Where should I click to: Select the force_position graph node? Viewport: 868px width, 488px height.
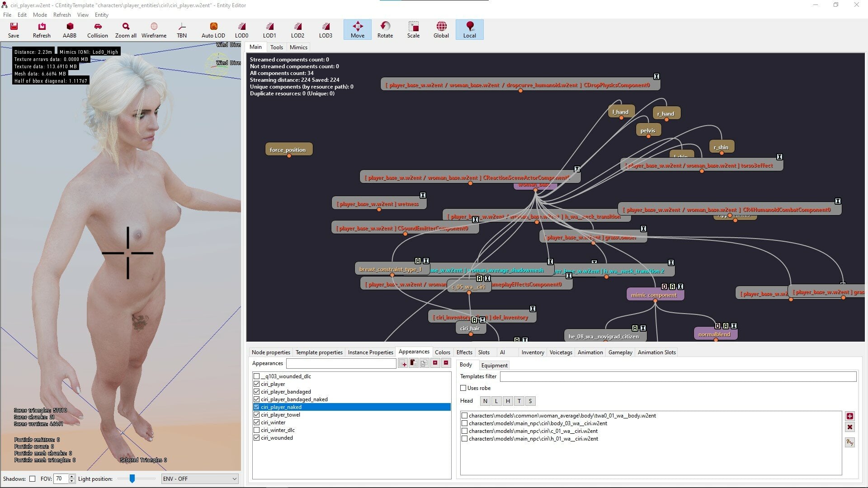point(288,150)
